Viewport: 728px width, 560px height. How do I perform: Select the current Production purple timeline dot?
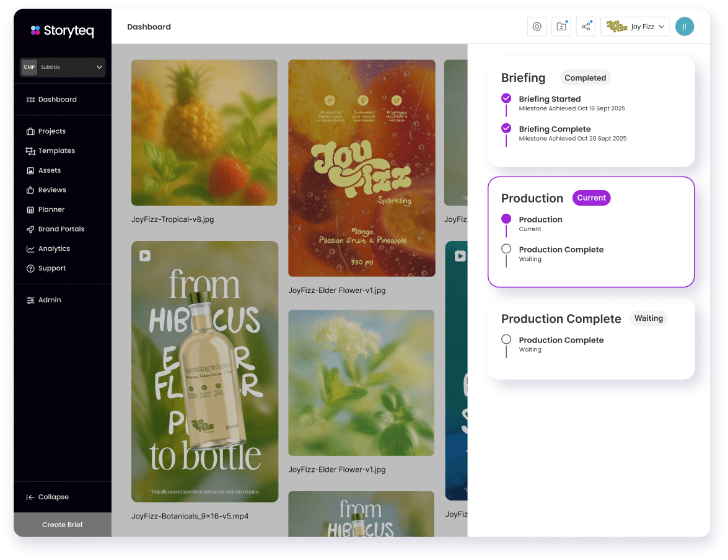[x=506, y=219]
